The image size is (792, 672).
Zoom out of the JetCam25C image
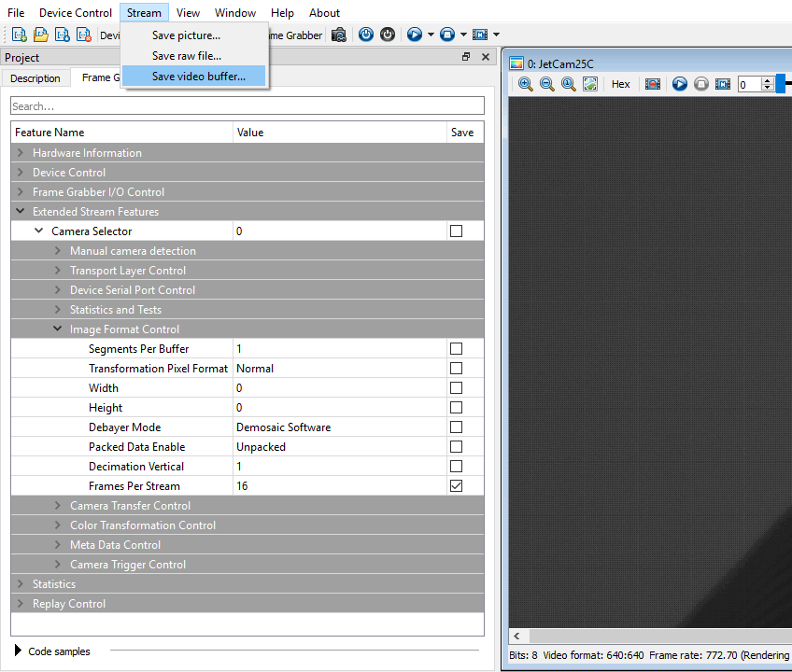pyautogui.click(x=547, y=84)
